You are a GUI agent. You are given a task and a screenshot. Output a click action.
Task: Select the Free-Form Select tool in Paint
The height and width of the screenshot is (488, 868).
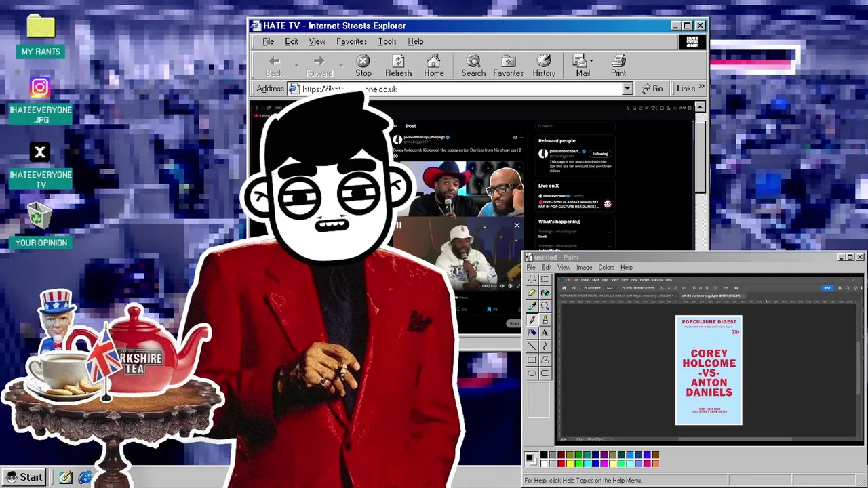[x=532, y=279]
